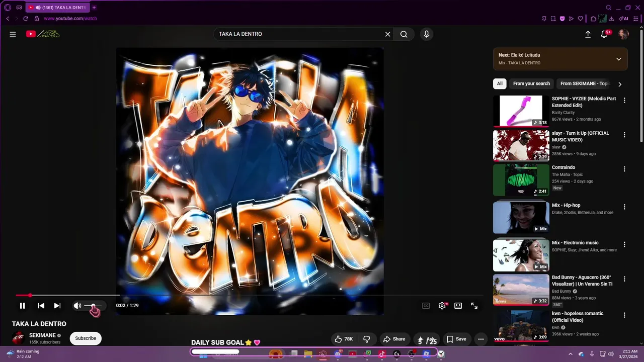644x362 pixels.
Task: Save video to playlist
Action: pyautogui.click(x=456, y=339)
